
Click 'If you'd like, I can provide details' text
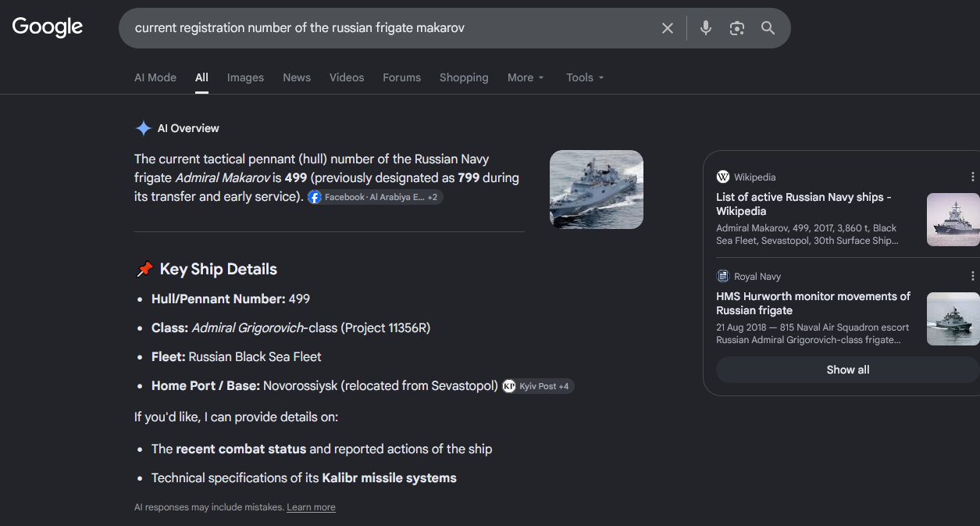coord(236,417)
